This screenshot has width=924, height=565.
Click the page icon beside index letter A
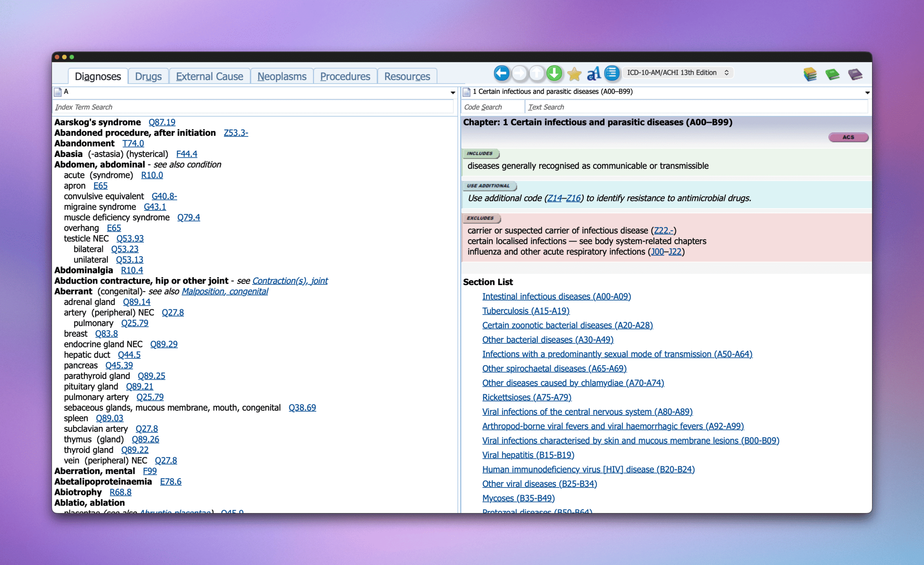pyautogui.click(x=58, y=92)
